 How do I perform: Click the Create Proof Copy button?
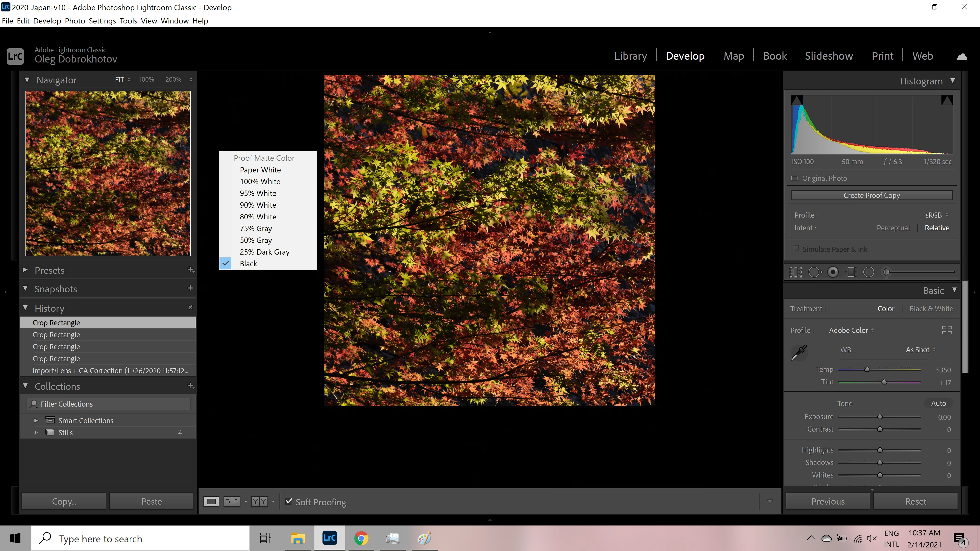[x=872, y=195]
